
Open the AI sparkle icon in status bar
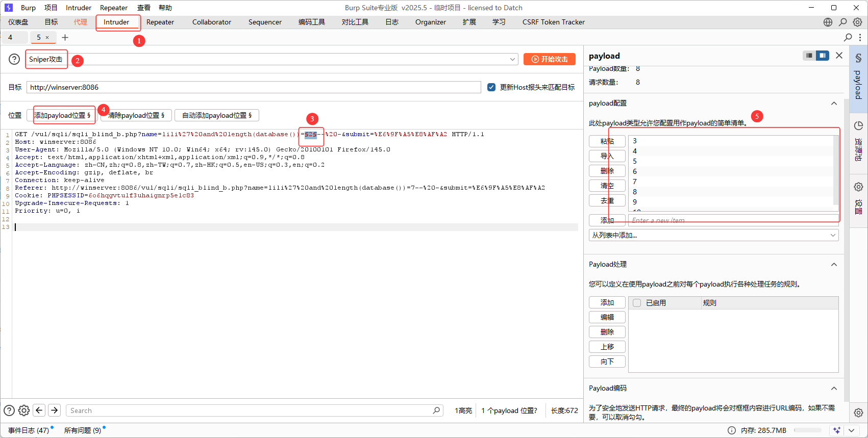[836, 430]
